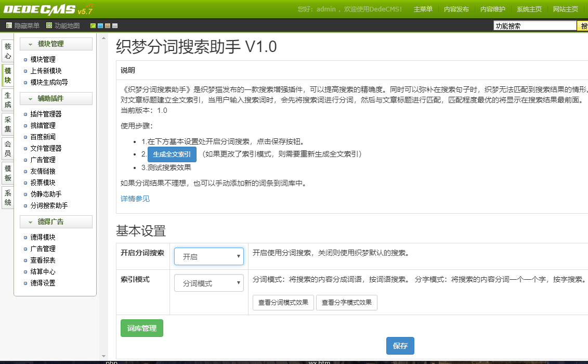Select the green theme color swatch
Screen dimensions: 588x364
[x=93, y=26]
